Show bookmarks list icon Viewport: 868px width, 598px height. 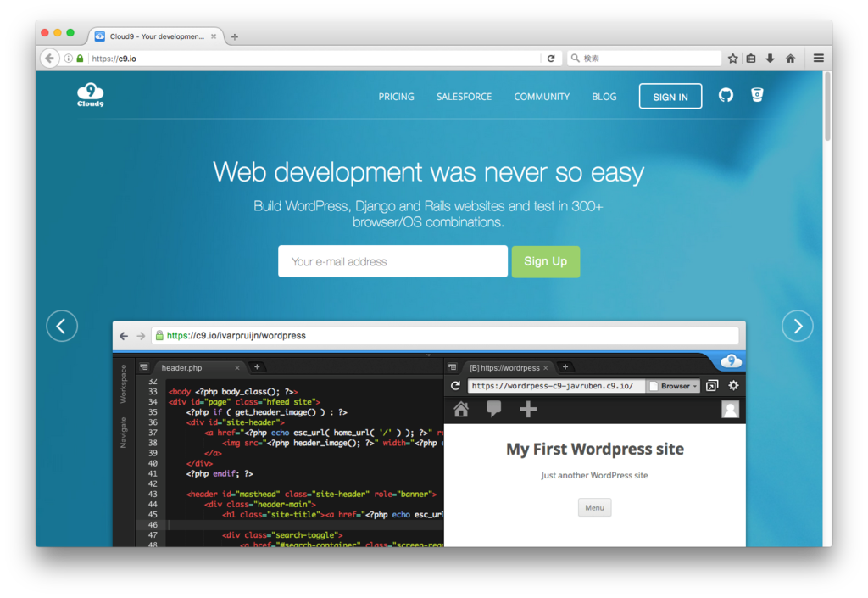click(x=751, y=59)
